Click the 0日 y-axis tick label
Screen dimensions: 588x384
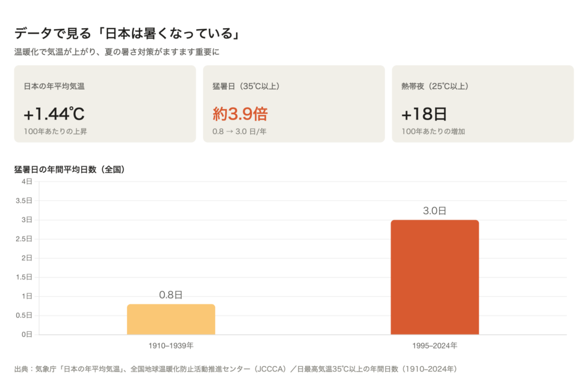[x=27, y=335]
